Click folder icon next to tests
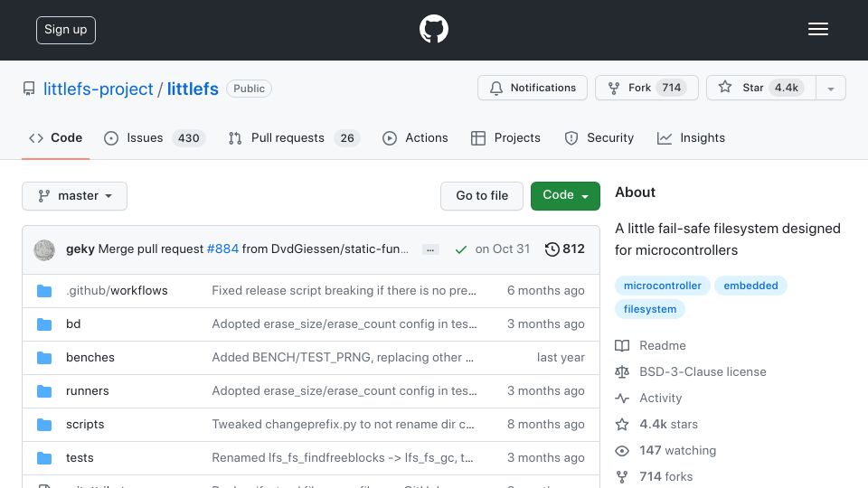868x488 pixels. pyautogui.click(x=44, y=458)
